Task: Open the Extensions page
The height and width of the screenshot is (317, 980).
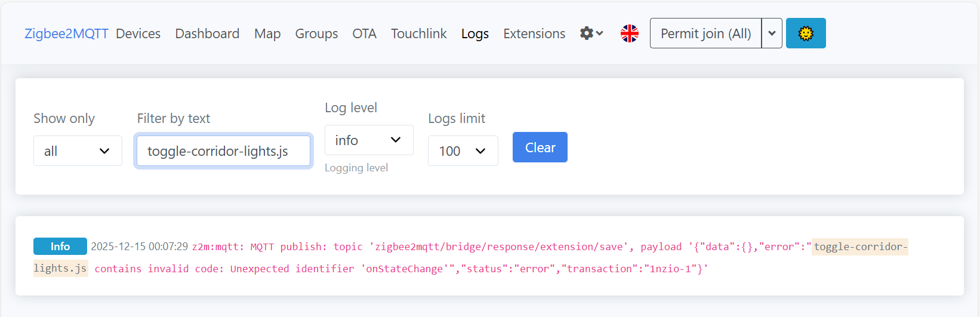Action: (534, 33)
